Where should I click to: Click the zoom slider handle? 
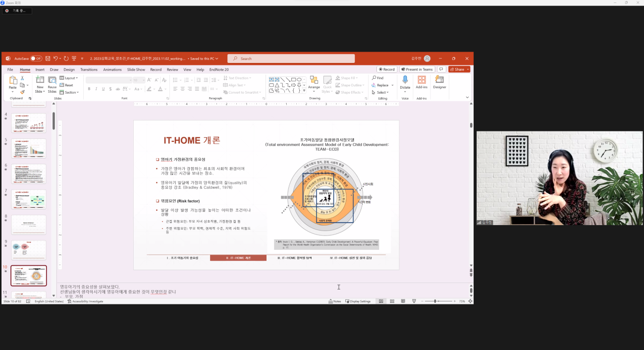pos(435,301)
